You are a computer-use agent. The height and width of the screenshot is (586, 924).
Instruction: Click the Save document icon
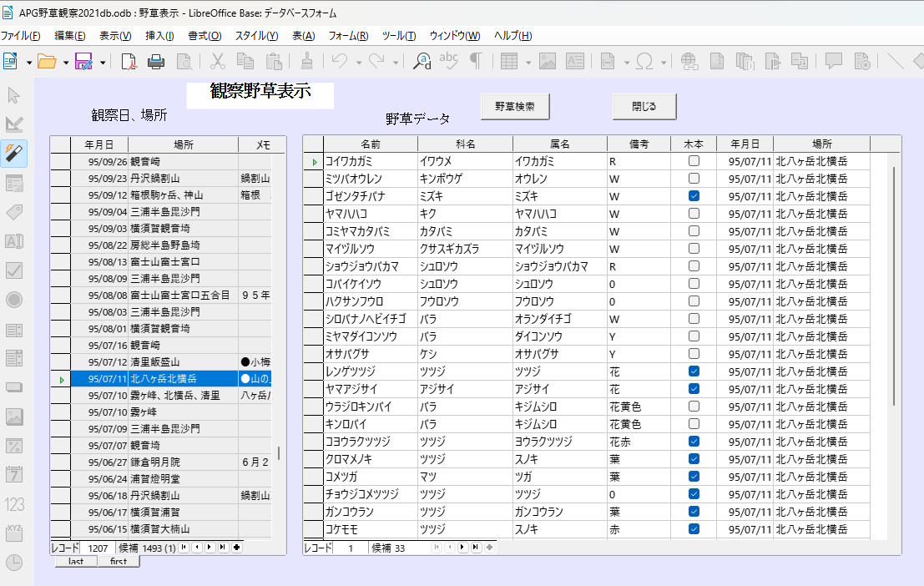83,61
